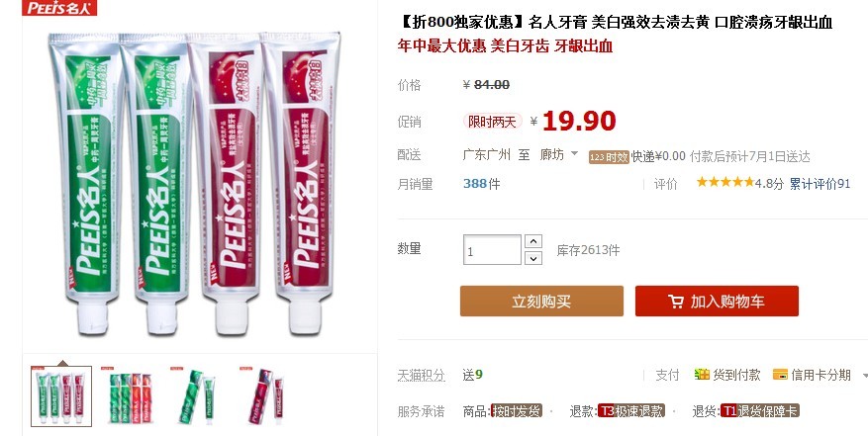Viewport: 868px width, 436px height.
Task: Click the 信用卡分期 credit card icon
Action: click(780, 375)
